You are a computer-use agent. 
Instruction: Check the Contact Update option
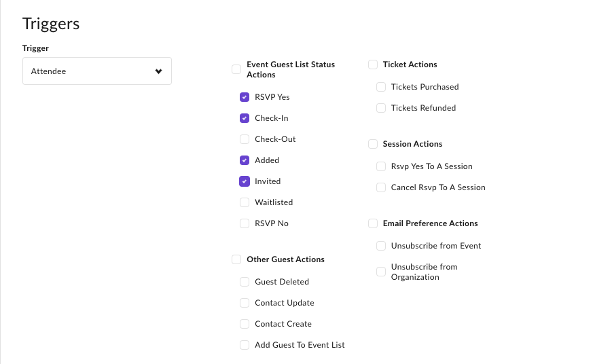[x=245, y=303]
